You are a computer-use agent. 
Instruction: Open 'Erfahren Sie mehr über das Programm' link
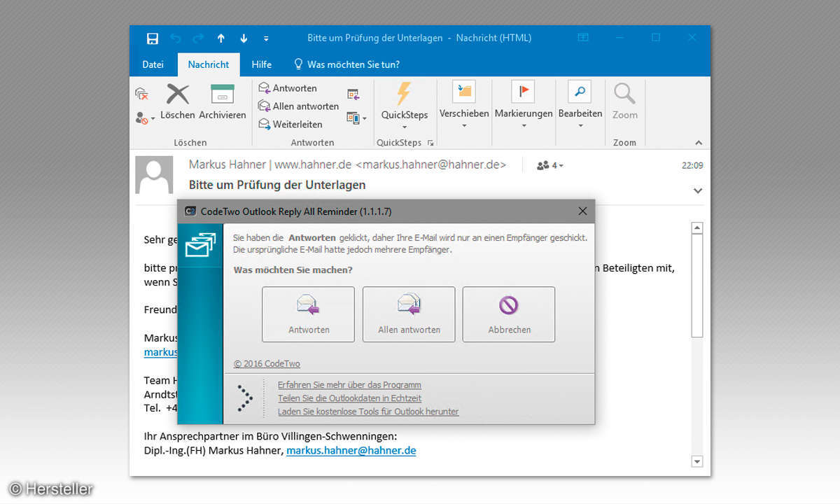point(349,385)
